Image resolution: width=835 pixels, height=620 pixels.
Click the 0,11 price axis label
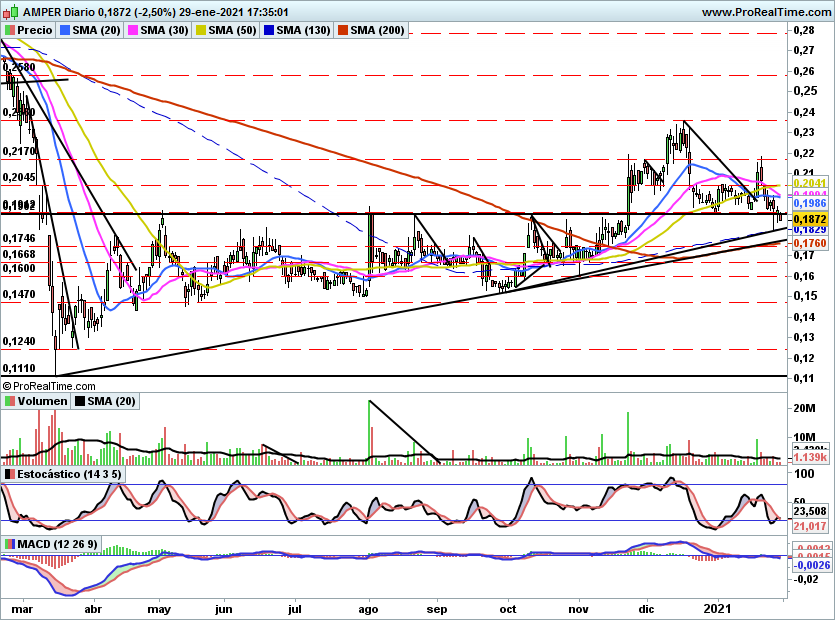[x=804, y=378]
